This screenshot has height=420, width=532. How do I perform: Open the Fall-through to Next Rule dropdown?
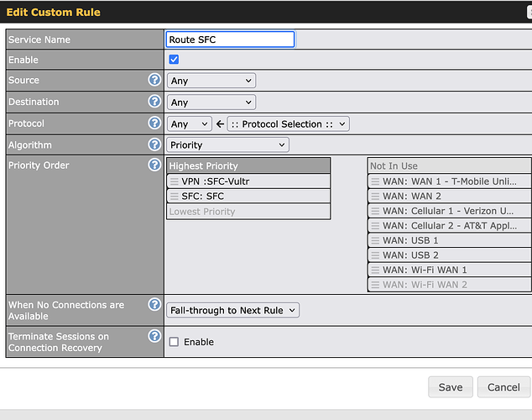pyautogui.click(x=232, y=311)
